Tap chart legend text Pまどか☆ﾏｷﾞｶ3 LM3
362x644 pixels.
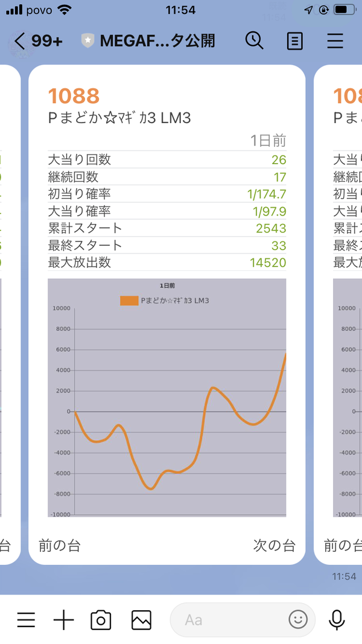[x=175, y=301]
